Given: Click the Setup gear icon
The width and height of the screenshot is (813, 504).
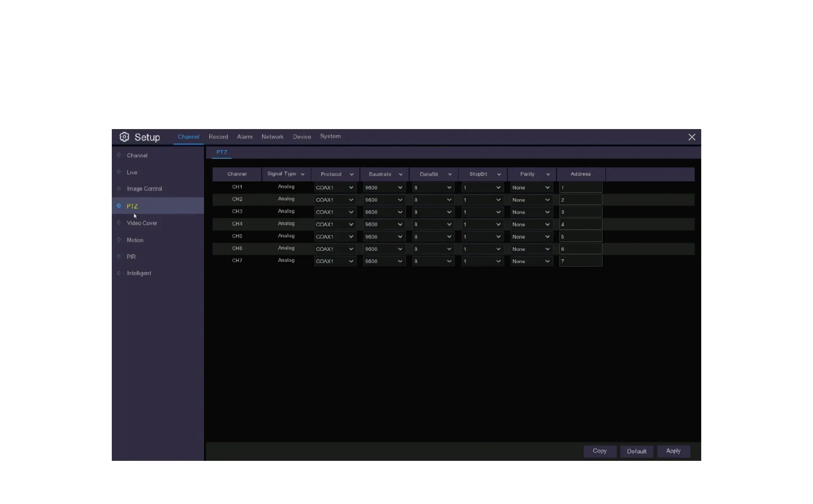Looking at the screenshot, I should click(x=124, y=137).
